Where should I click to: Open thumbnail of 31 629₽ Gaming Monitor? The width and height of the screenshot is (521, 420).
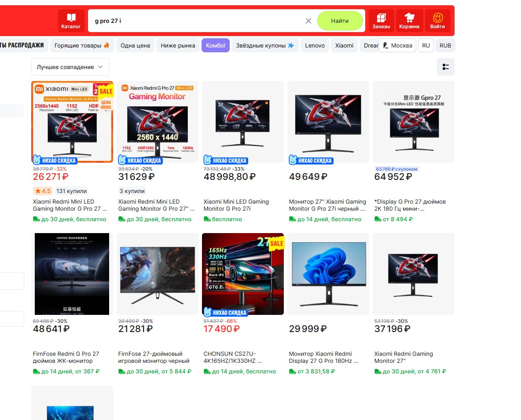(x=158, y=122)
